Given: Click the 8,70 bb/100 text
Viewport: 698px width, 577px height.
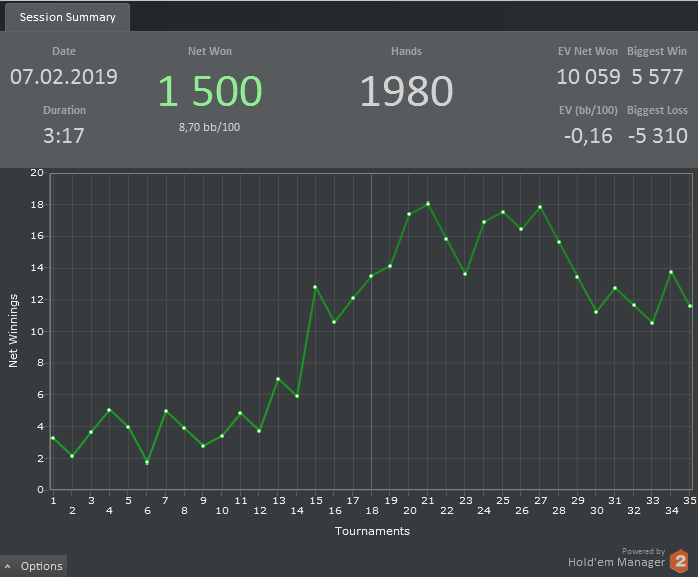Looking at the screenshot, I should pos(209,127).
